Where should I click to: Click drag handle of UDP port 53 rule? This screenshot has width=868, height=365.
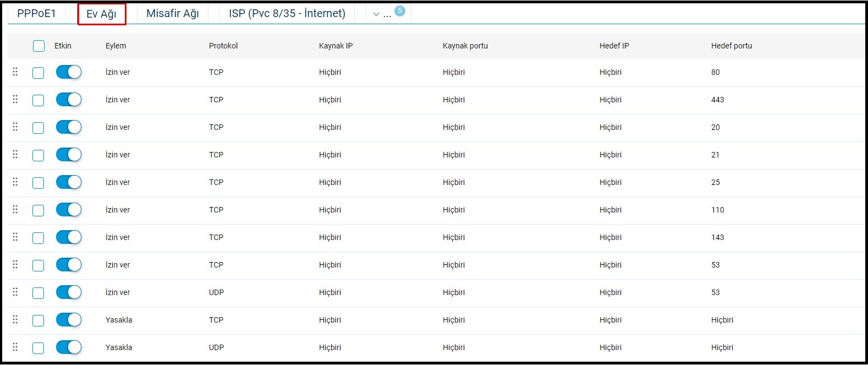tap(15, 292)
